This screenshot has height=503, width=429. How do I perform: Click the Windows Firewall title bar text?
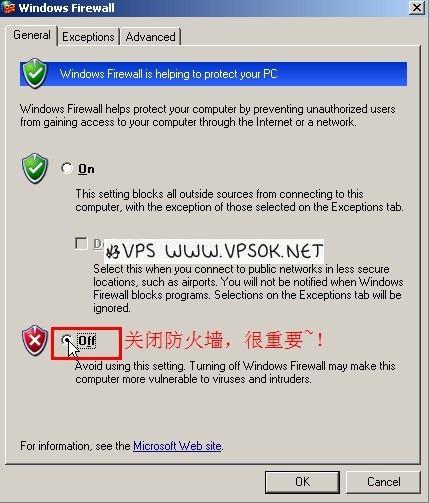(x=67, y=8)
